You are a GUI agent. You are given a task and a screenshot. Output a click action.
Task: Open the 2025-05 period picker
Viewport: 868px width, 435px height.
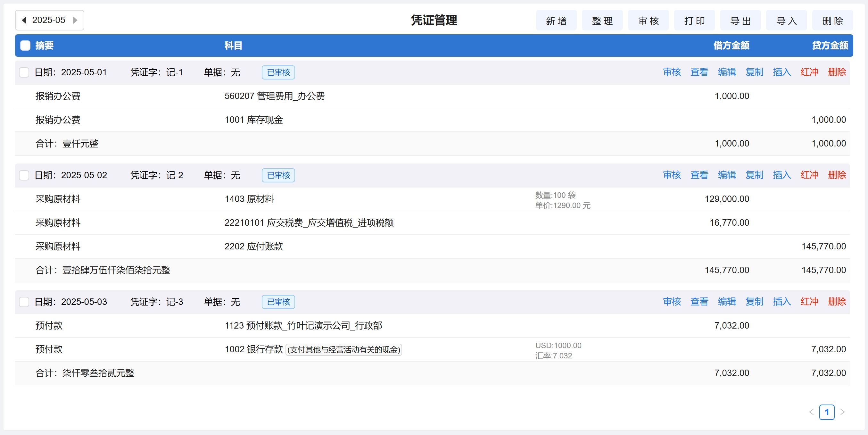point(48,20)
